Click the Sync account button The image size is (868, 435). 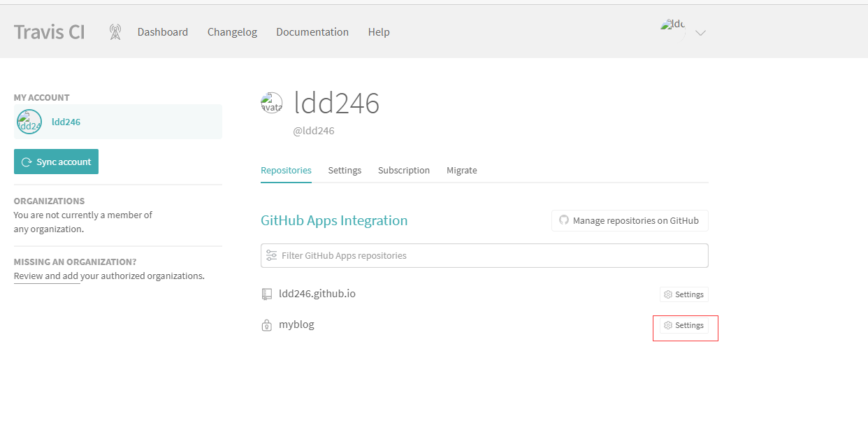[x=56, y=162]
